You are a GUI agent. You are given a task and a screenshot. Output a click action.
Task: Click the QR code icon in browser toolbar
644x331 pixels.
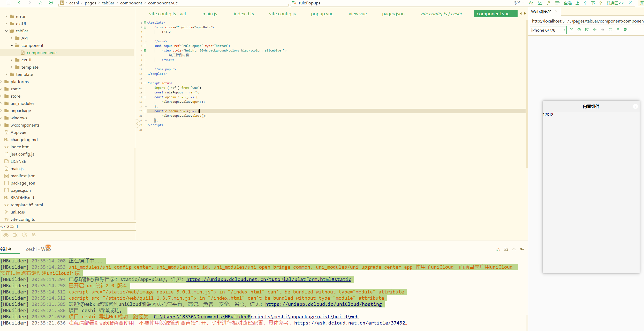(x=626, y=30)
